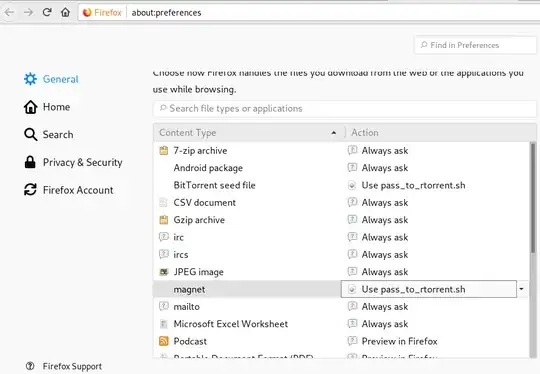Click the about:preferences address bar
The height and width of the screenshot is (374, 540).
310,13
